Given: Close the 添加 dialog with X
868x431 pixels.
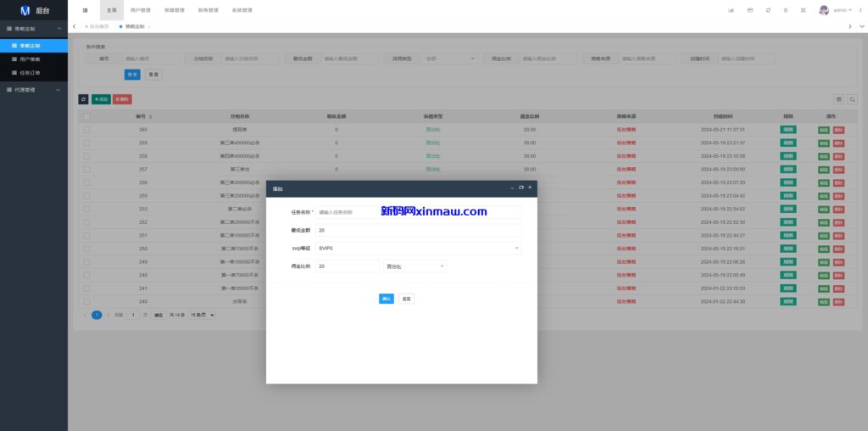Looking at the screenshot, I should click(x=530, y=188).
